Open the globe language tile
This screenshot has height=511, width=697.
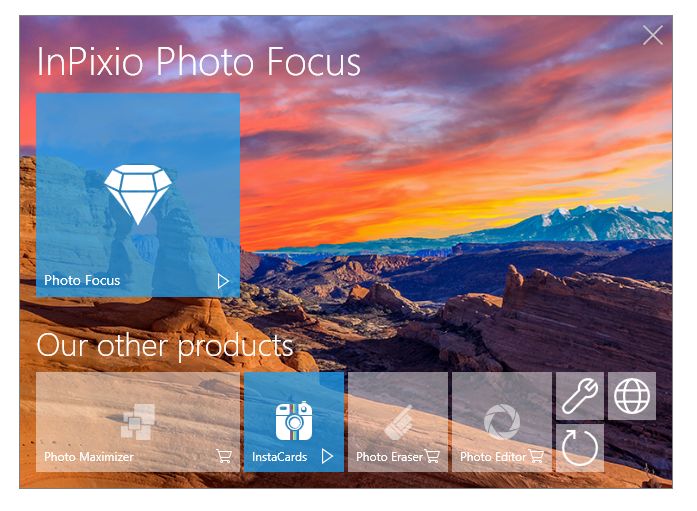pyautogui.click(x=632, y=396)
